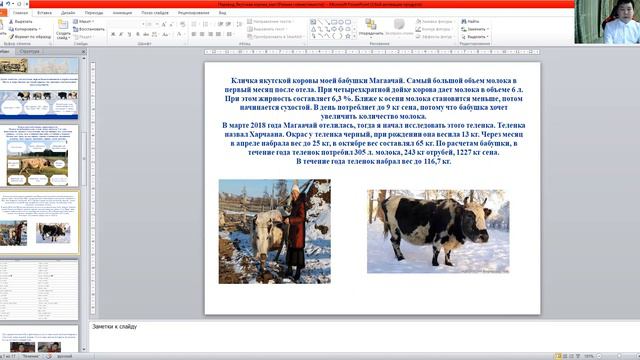This screenshot has width=640, height=360.
Task: Click the Cut (Вырезать) scissors icon
Action: click(x=11, y=21)
